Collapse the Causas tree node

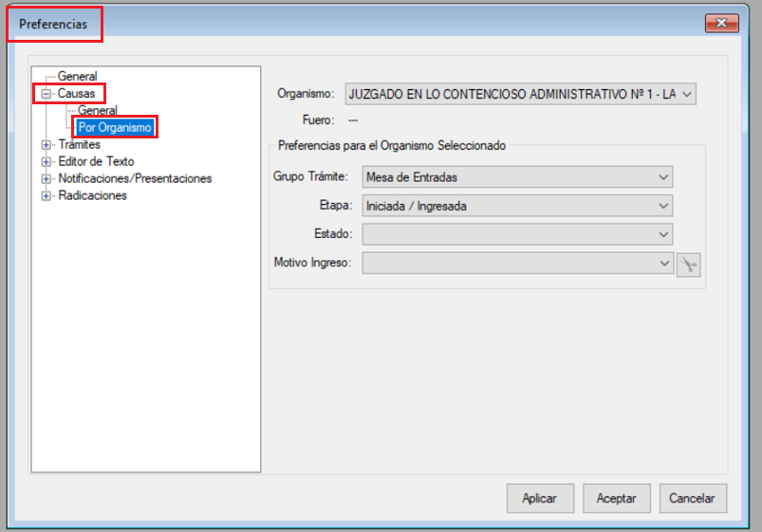[46, 94]
